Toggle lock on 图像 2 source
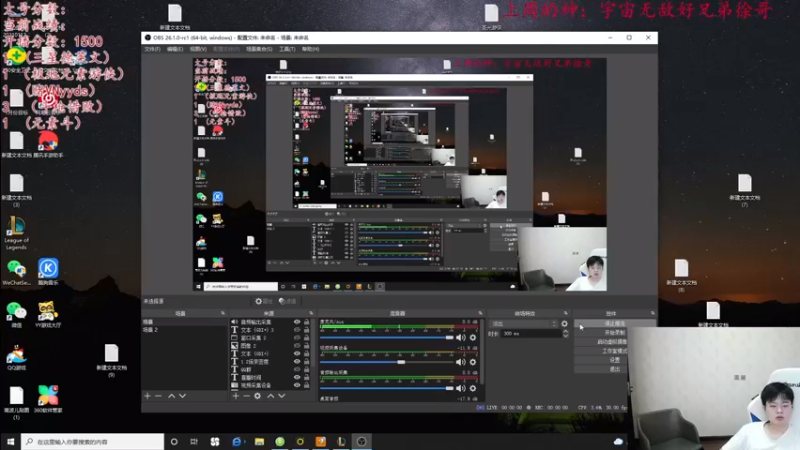800x450 pixels. click(307, 345)
